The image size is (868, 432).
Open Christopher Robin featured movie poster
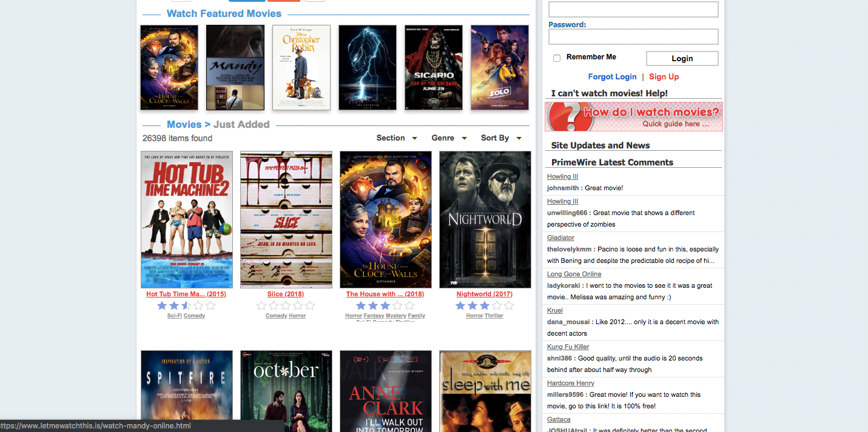tap(301, 67)
